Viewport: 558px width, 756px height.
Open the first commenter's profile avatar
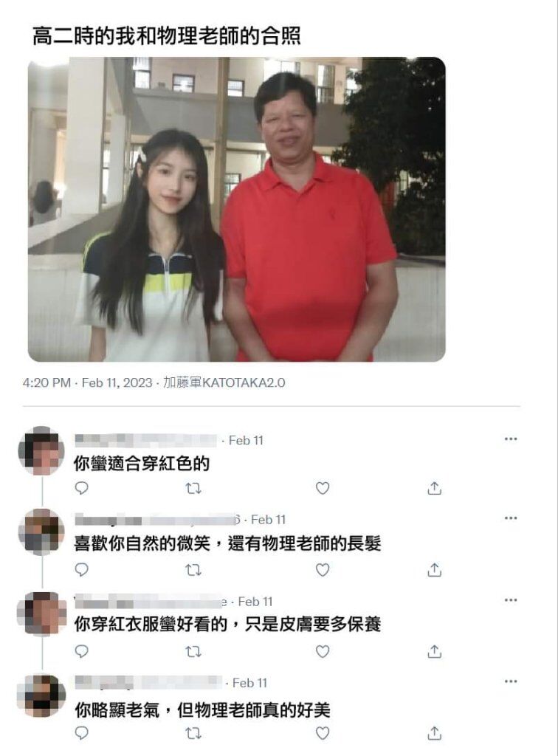point(41,451)
